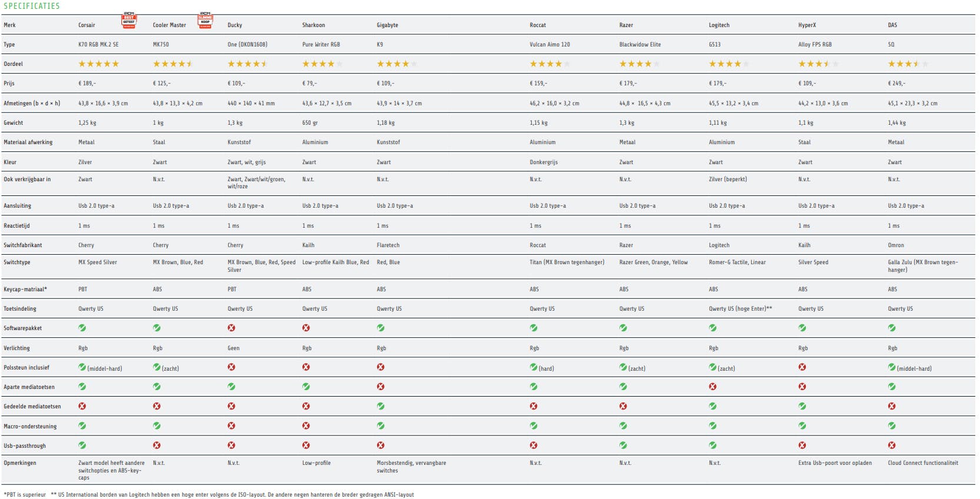Click the "Cloud Connect functionaliteit" remark
The width and height of the screenshot is (980, 499).
[923, 463]
